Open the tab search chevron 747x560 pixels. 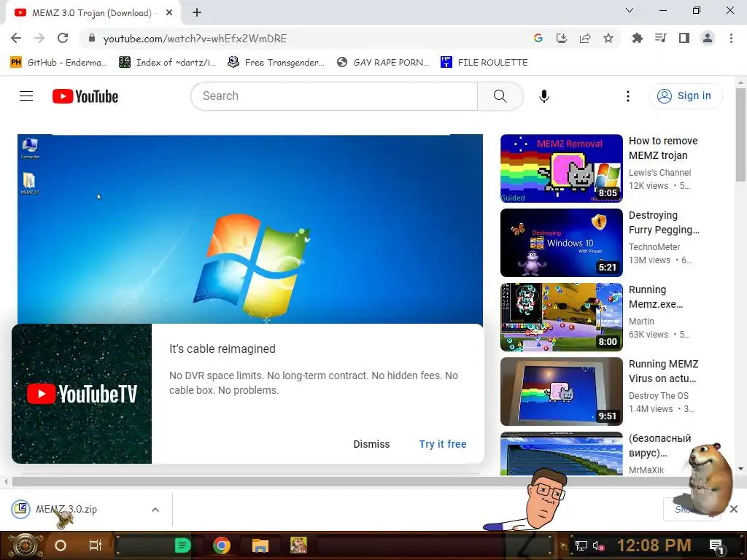630,10
